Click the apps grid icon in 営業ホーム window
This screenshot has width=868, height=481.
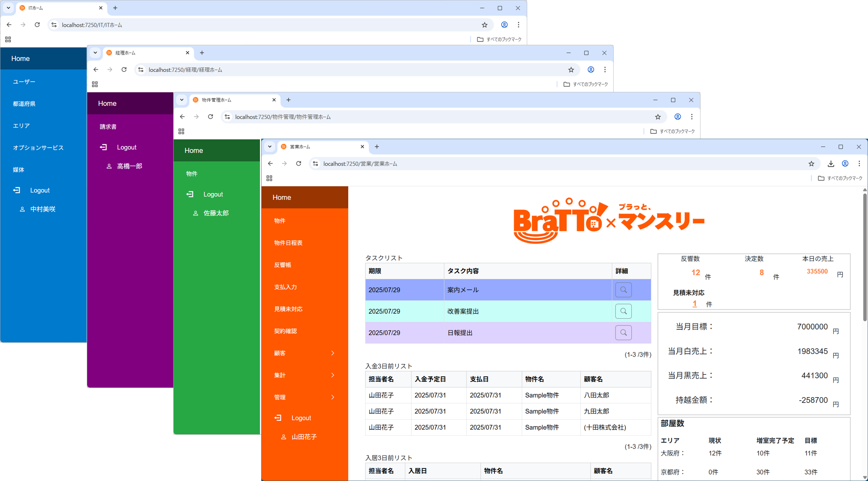click(x=269, y=178)
